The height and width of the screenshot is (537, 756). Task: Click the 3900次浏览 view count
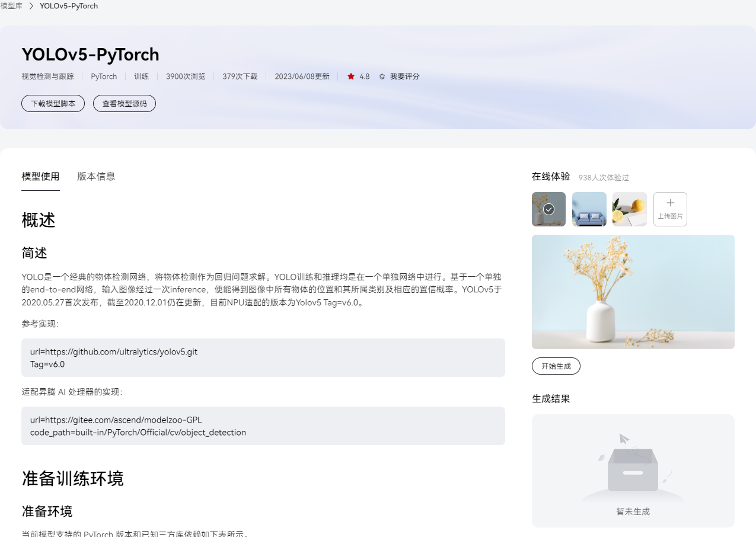pos(186,76)
